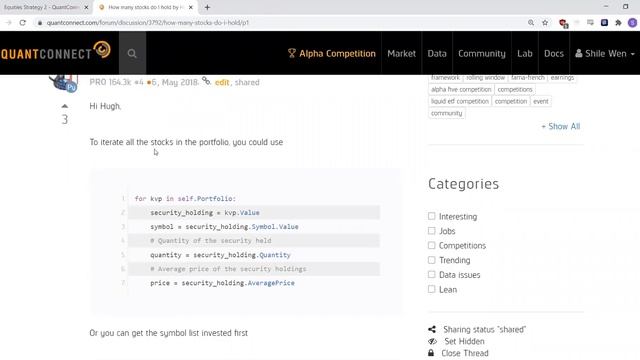Click the poster's avatar image
This screenshot has height=360, width=640.
(64, 83)
